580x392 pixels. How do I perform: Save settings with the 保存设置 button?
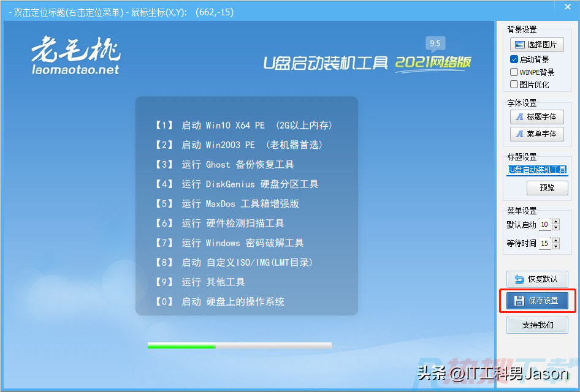537,301
